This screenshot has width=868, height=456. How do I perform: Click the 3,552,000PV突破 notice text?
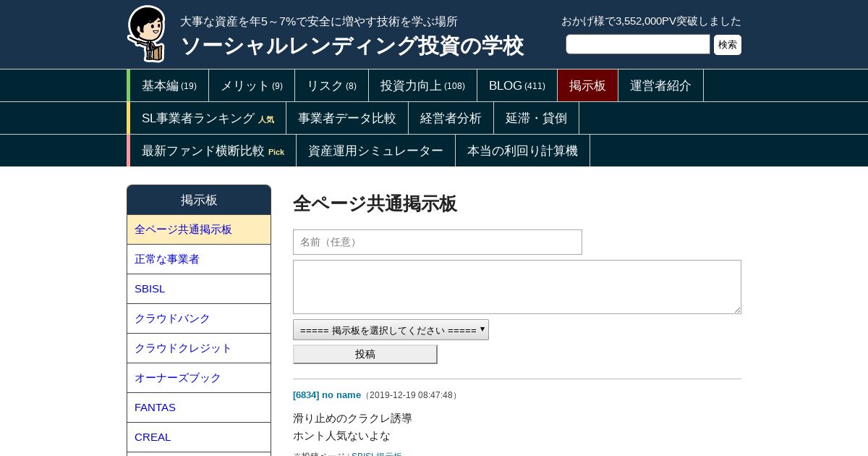tap(652, 21)
